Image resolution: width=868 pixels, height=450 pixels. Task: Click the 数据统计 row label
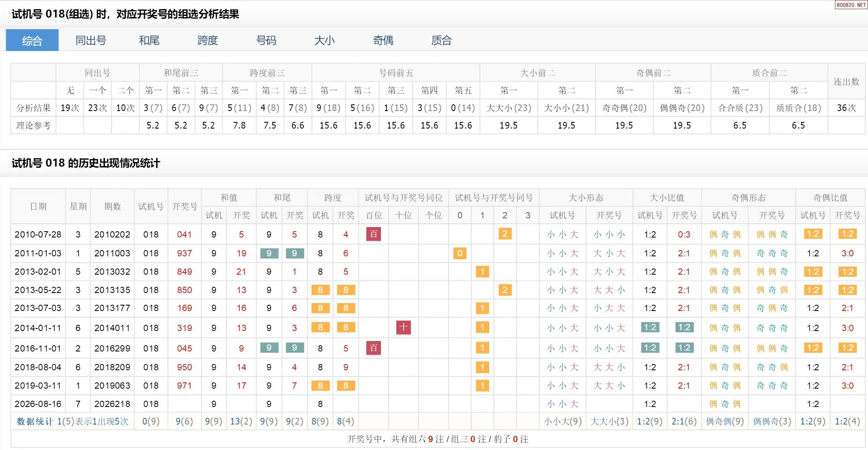[x=35, y=422]
